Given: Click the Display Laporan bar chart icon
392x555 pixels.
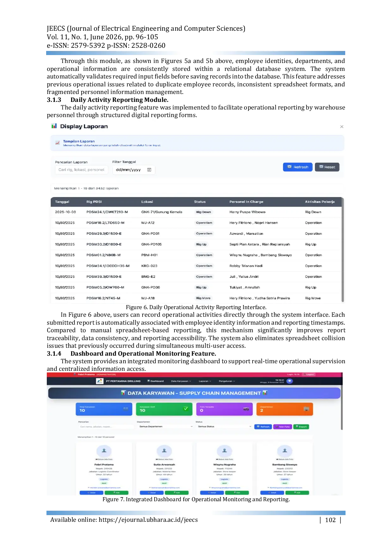Looking at the screenshot, I should [54, 126].
